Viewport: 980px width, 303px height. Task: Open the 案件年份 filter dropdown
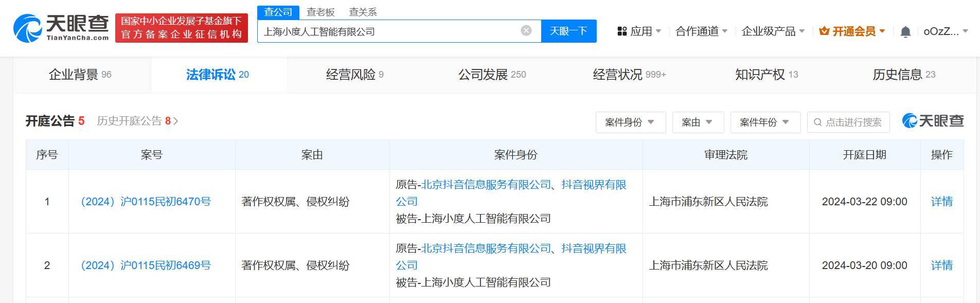tap(765, 122)
